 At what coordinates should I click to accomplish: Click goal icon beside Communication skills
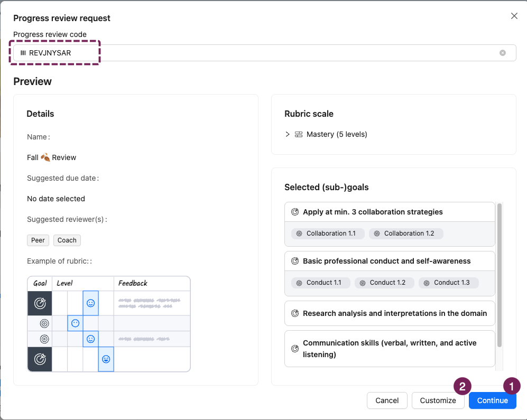(295, 349)
